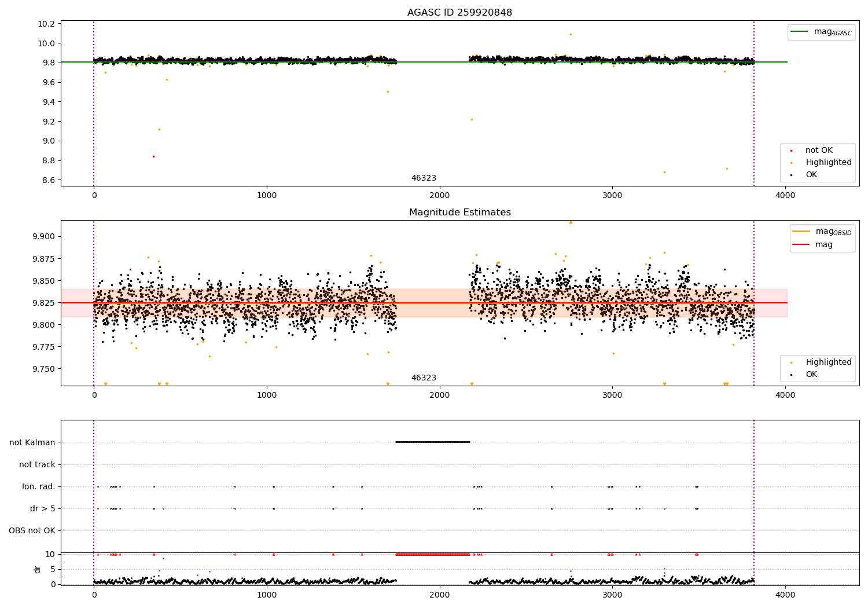Click the 'dr > 5' axis label
Viewport: 868px width, 608px height.
(43, 508)
